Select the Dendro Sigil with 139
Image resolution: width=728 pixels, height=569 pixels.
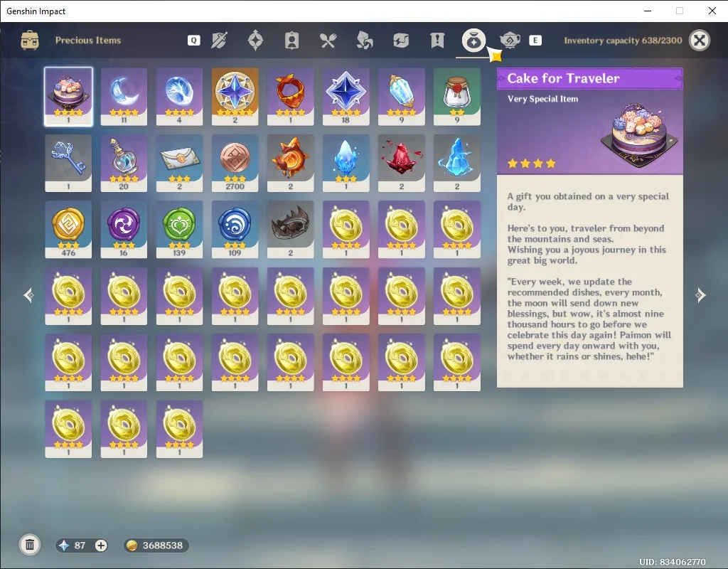tap(179, 230)
